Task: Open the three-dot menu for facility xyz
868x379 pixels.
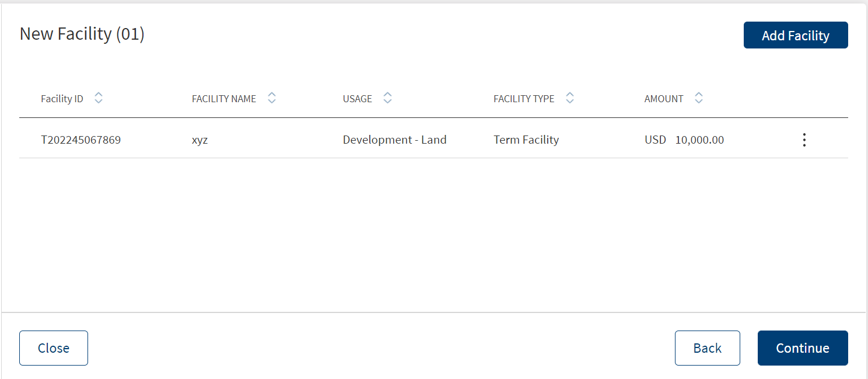Action: tap(804, 140)
